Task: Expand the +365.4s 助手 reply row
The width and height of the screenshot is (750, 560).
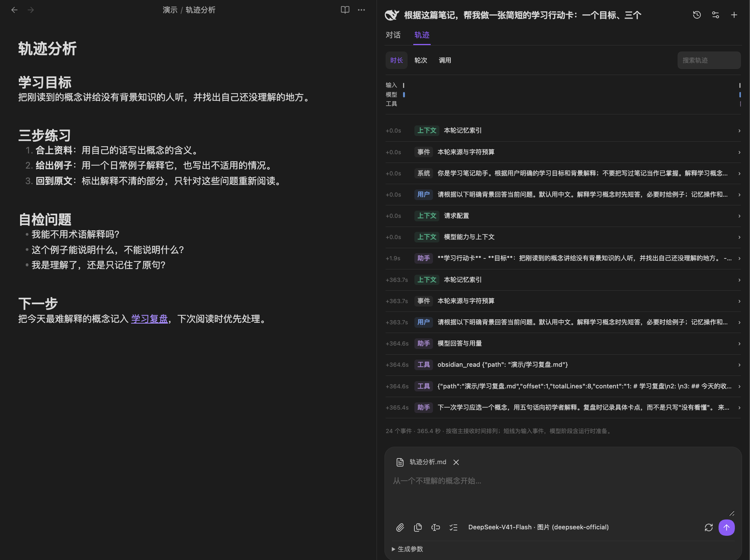Action: pyautogui.click(x=563, y=407)
